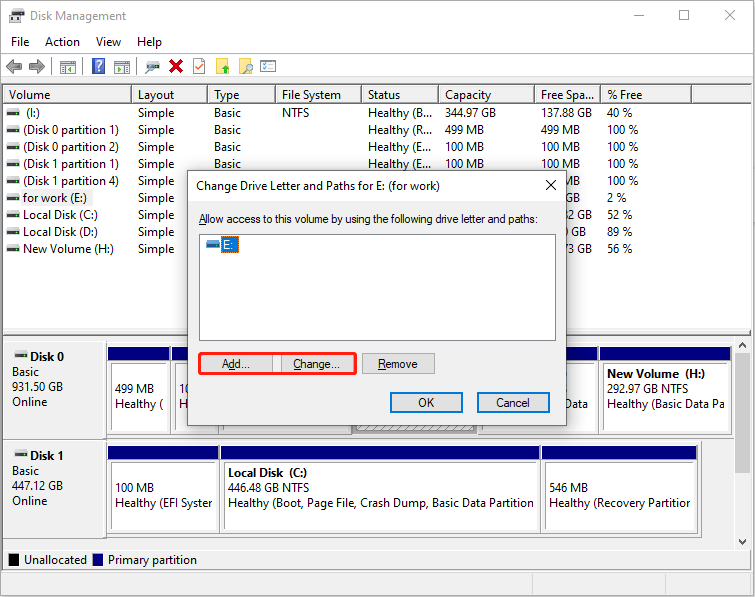Select the E: drive letter entry in dialog
This screenshot has width=755, height=597.
coord(229,245)
